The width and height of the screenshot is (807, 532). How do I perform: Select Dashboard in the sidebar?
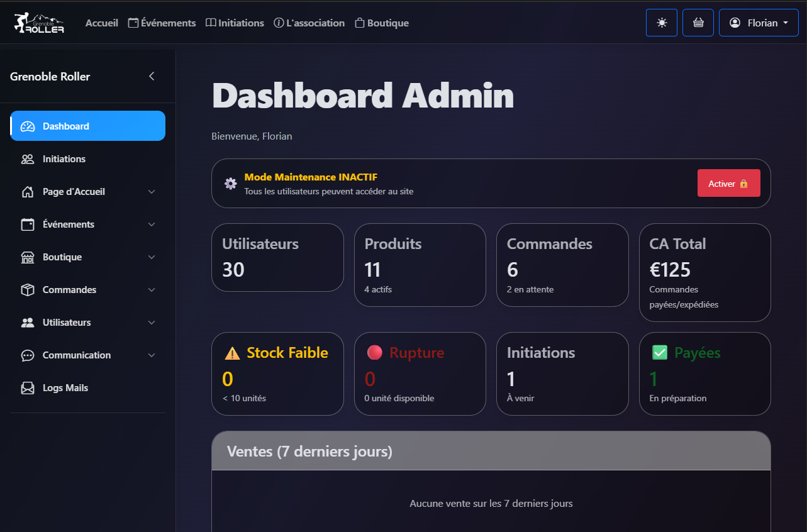(87, 126)
